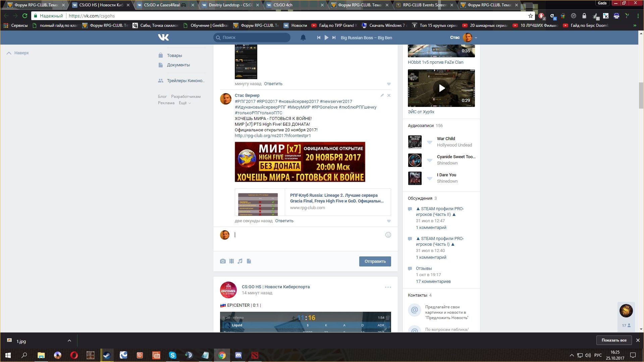Like the comment posted two seconds ago
This screenshot has width=644, height=362.
(x=389, y=221)
